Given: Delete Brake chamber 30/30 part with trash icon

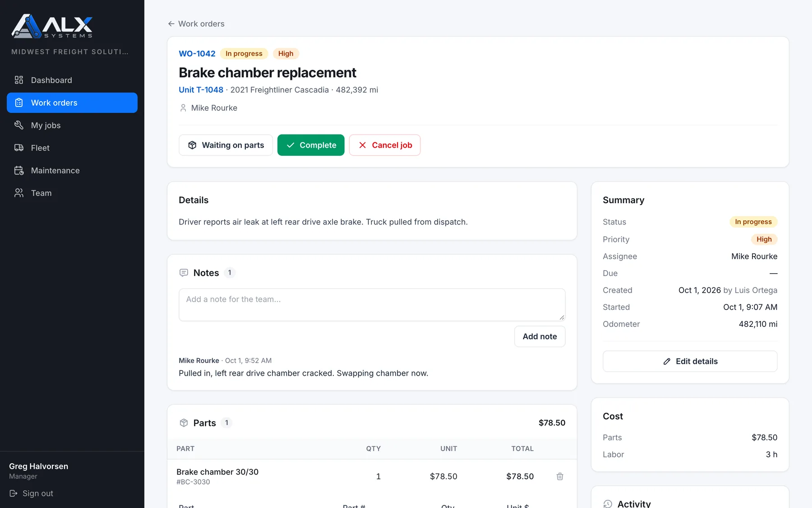Looking at the screenshot, I should coord(560,476).
